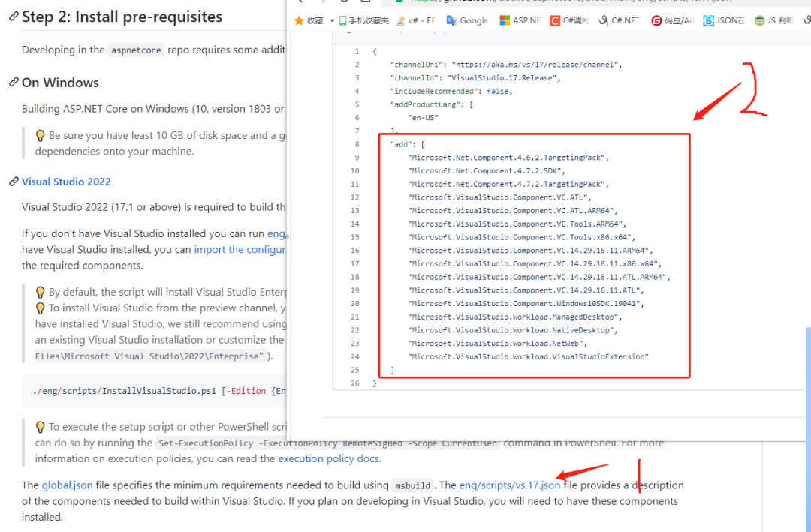
Task: Click the Component.Windows10SDK.19041 line
Action: 526,303
